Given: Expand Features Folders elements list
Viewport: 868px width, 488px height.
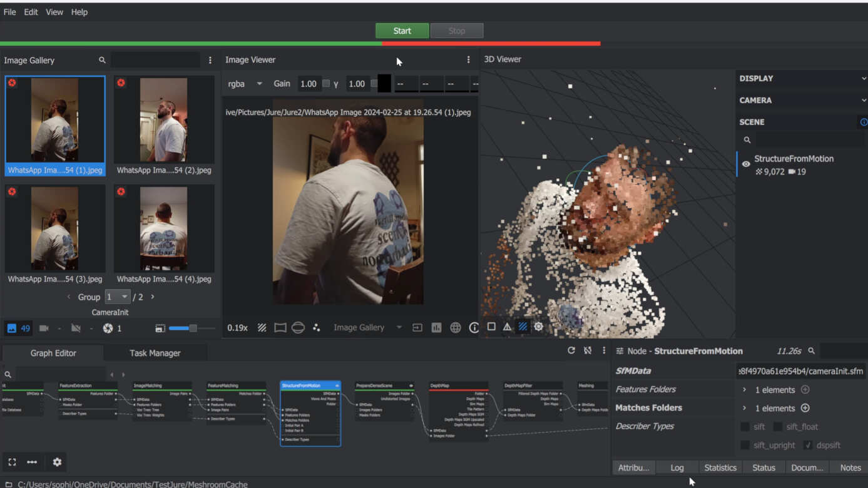Looking at the screenshot, I should coord(745,390).
